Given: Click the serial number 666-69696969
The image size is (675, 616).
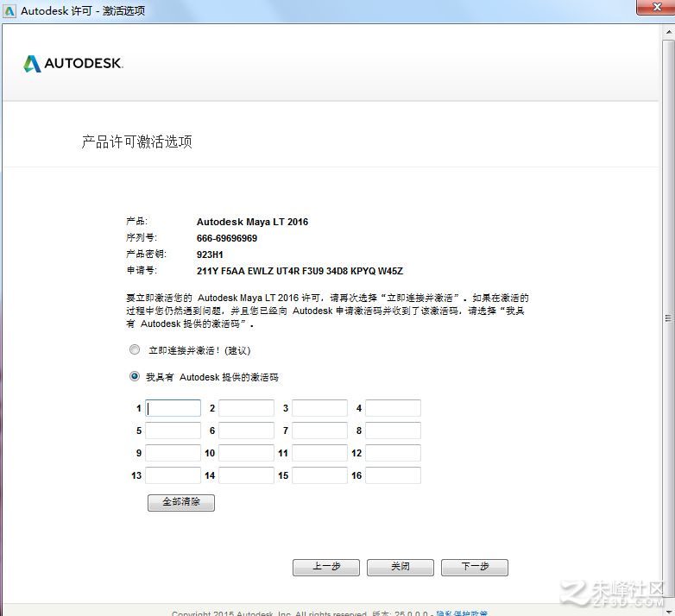Looking at the screenshot, I should pyautogui.click(x=227, y=238).
